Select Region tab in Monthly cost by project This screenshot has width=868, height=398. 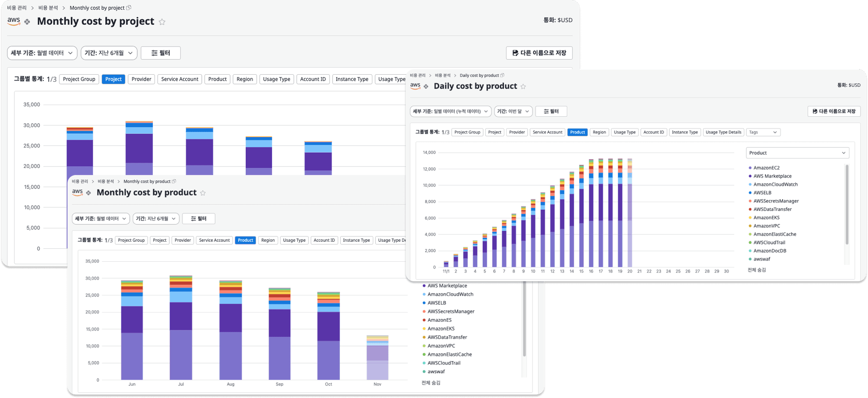click(245, 79)
